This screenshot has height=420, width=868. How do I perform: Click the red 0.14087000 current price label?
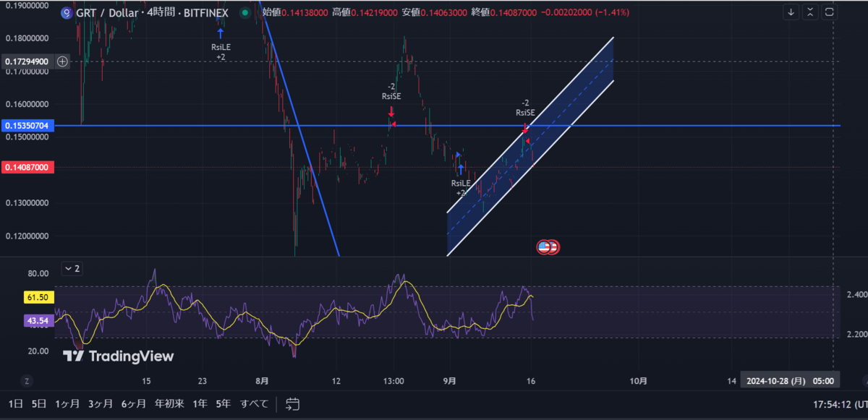point(26,167)
